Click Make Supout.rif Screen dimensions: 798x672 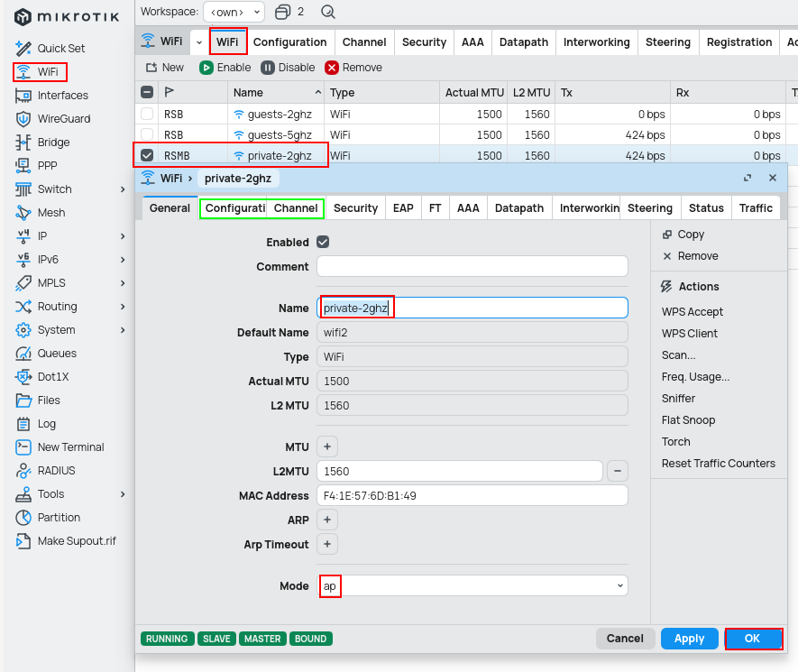pos(66,540)
